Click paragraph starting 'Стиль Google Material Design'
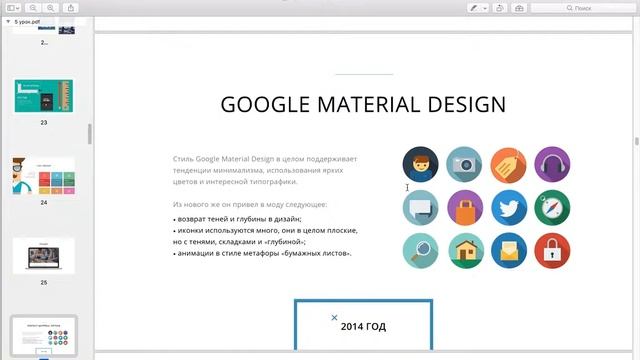The width and height of the screenshot is (640, 360). [x=265, y=170]
